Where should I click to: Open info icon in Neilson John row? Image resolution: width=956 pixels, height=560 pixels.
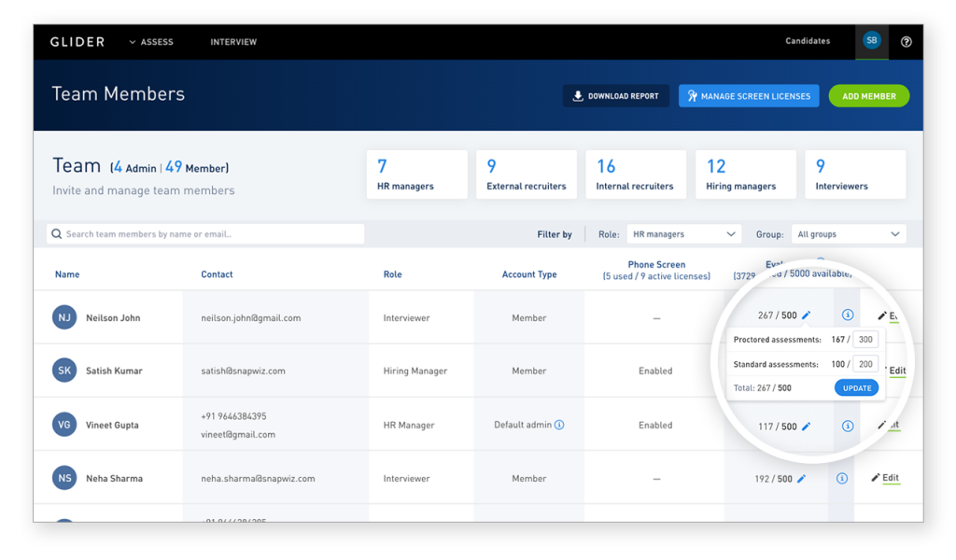click(848, 315)
